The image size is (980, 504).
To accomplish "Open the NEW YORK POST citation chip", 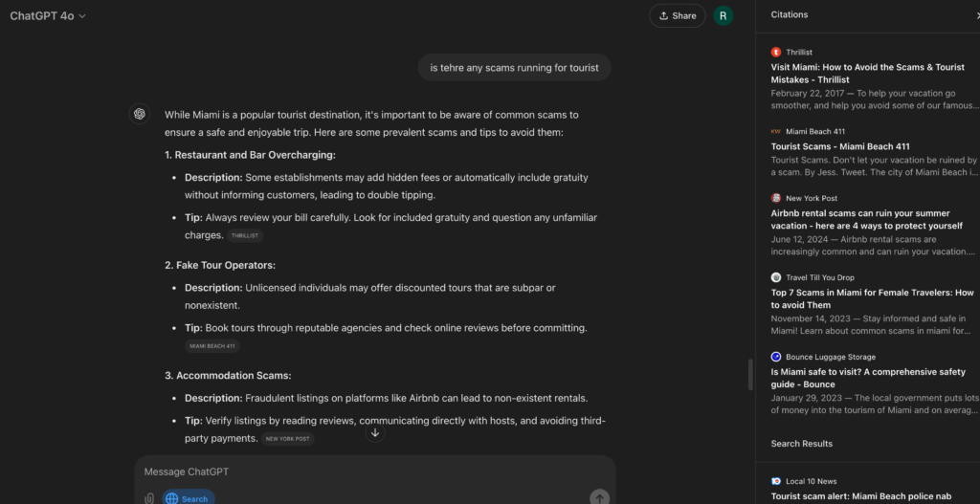I will pos(287,439).
